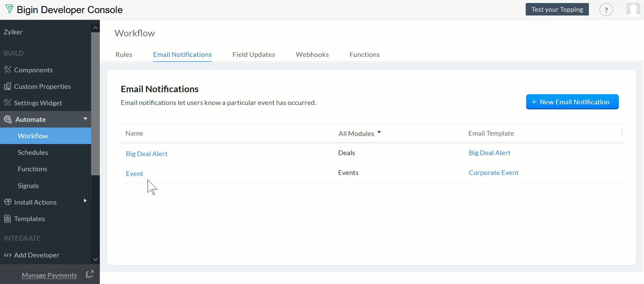The width and height of the screenshot is (644, 284).
Task: Select Schedules in the sidebar
Action: click(33, 152)
